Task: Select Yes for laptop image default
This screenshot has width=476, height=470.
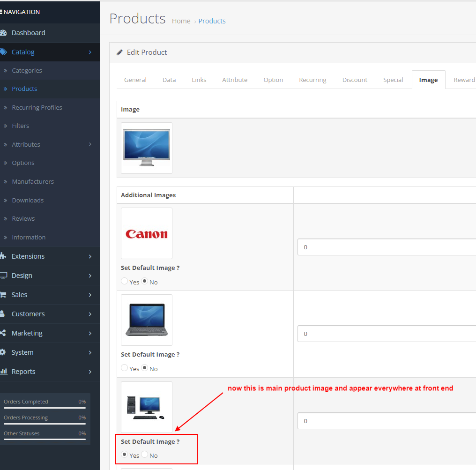Action: coord(124,368)
